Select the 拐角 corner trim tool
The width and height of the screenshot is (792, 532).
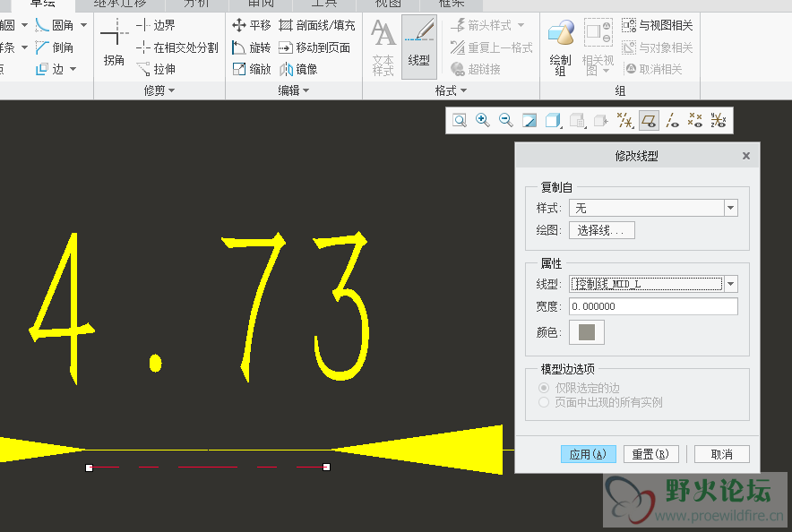click(114, 42)
